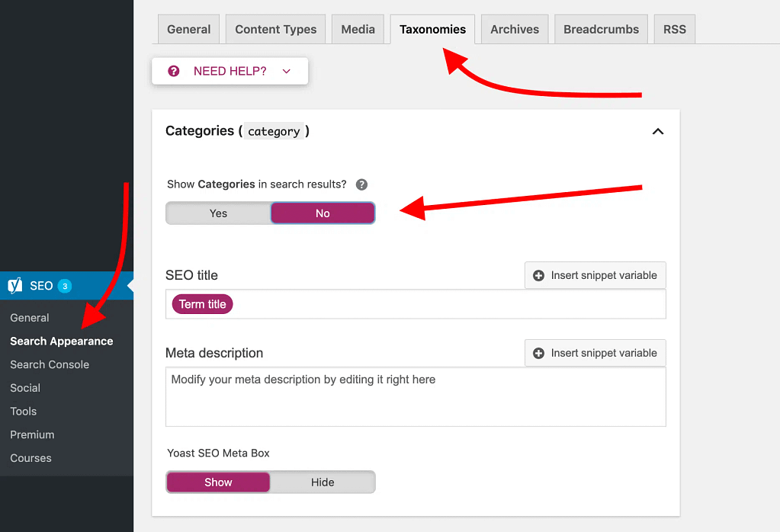780x532 pixels.
Task: Hide the Yoast SEO Meta Box
Action: [x=323, y=482]
